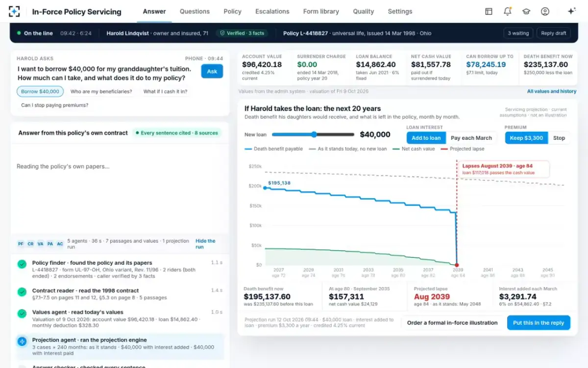Toggle the Net cash value legend series

pos(414,149)
